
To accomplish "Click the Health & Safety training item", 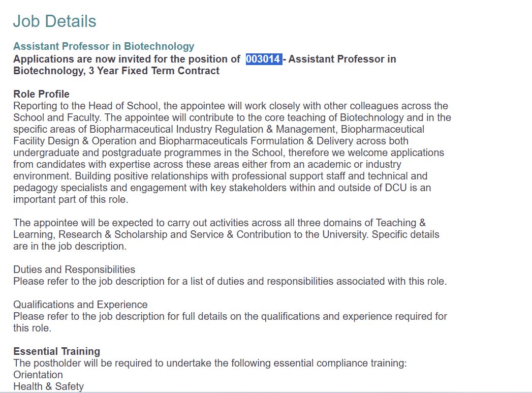I will (x=48, y=386).
